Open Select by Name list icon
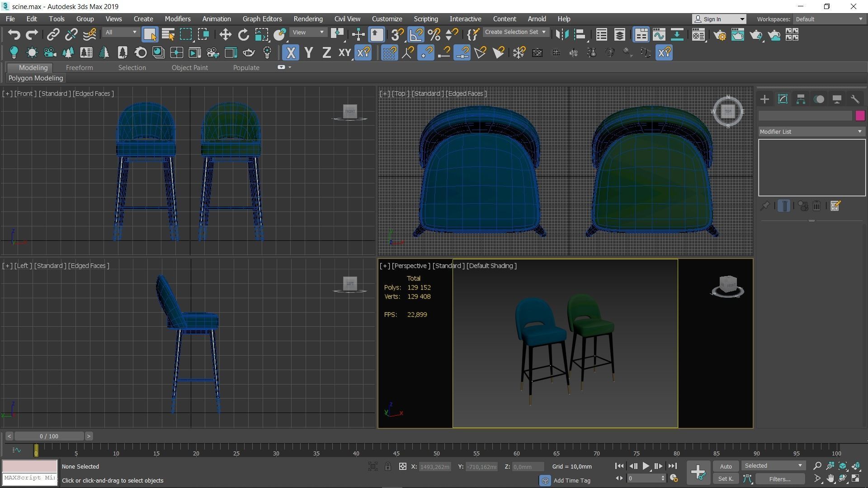Image resolution: width=868 pixels, height=488 pixels. [168, 35]
